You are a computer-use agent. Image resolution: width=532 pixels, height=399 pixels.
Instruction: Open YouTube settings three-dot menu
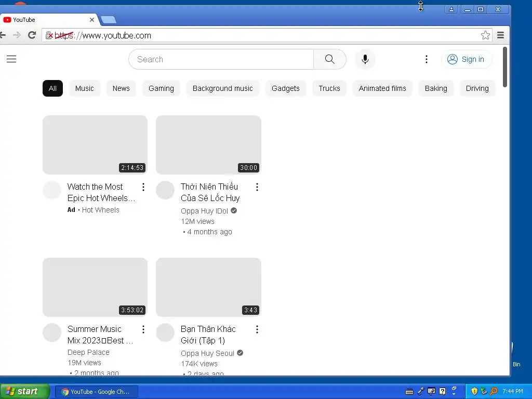click(x=427, y=59)
